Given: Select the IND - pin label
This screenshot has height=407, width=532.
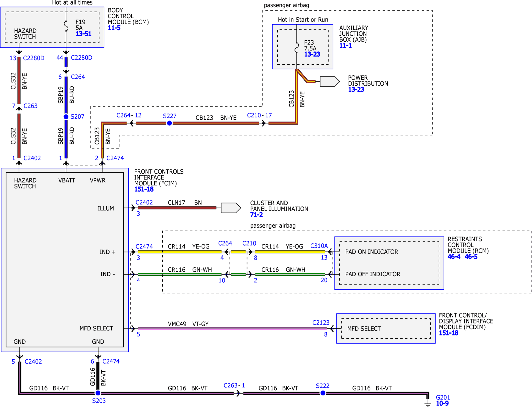Looking at the screenshot, I should click(x=108, y=274).
